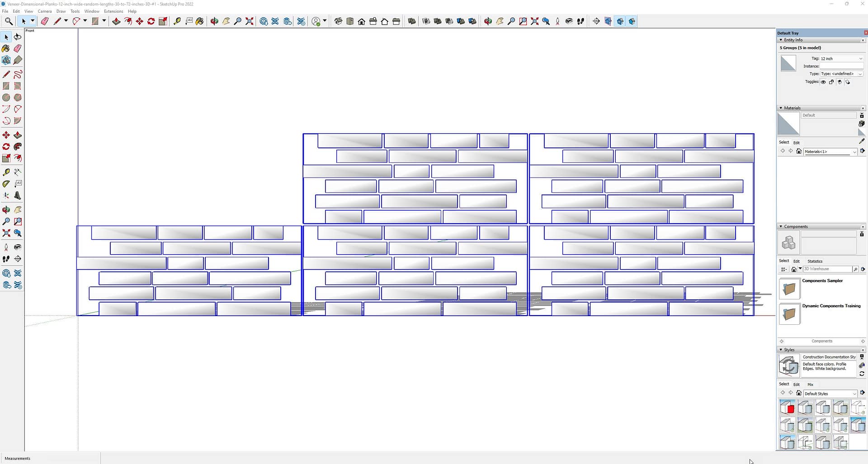Open the Extensions menu
Viewport: 868px width, 464px height.
pos(113,11)
